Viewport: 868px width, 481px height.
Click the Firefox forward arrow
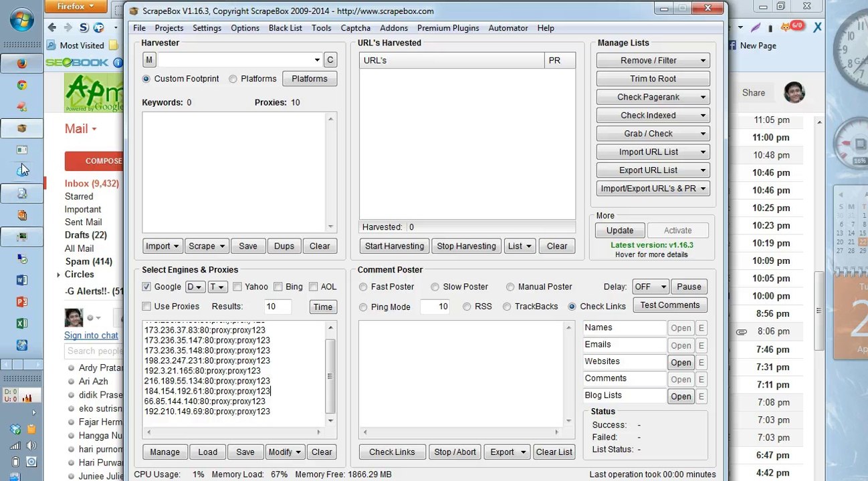68,27
